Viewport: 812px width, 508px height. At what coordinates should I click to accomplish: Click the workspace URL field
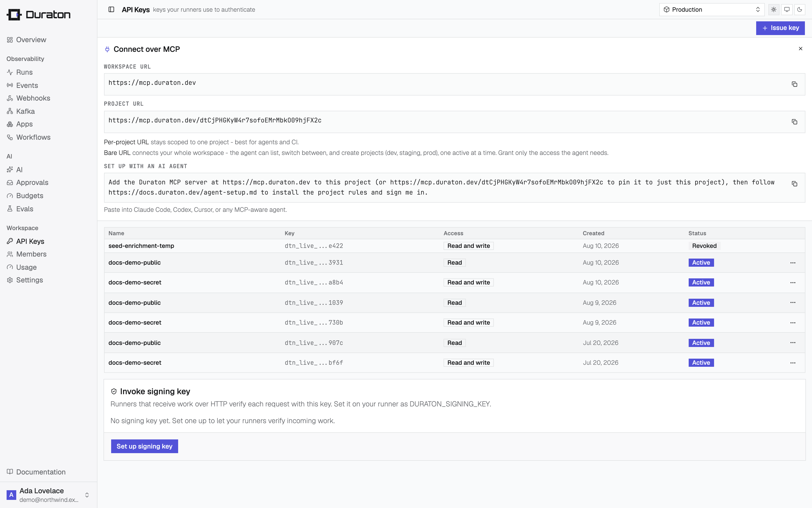click(454, 84)
